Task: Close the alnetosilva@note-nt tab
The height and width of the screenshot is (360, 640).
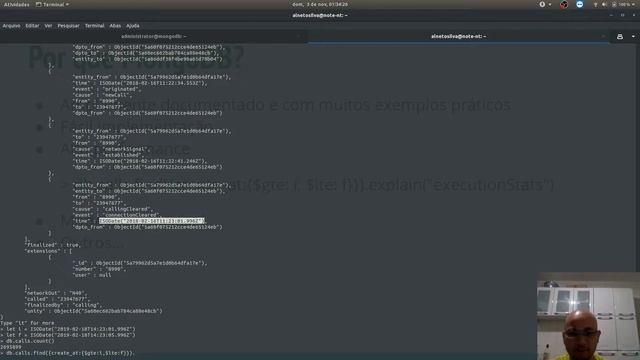Action: (603, 36)
